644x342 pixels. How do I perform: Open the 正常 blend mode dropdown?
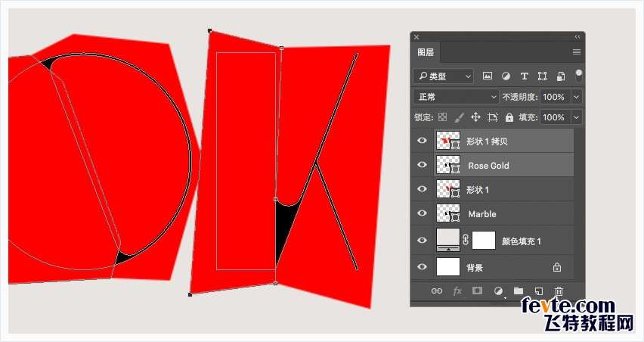(456, 97)
